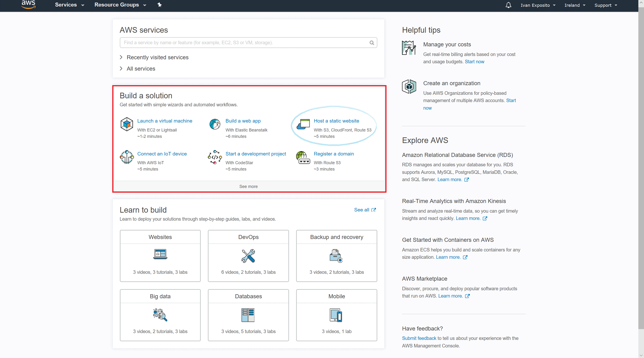This screenshot has height=358, width=644.
Task: Click the Submit feedback link
Action: [419, 338]
